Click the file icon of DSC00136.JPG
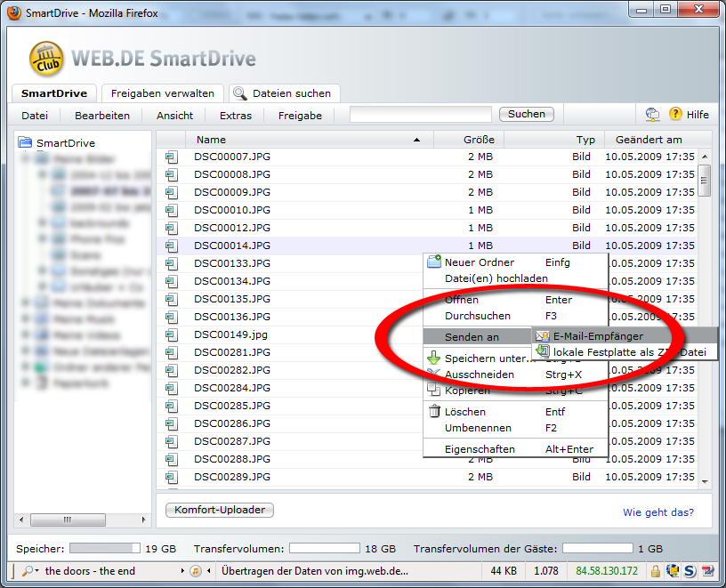Image resolution: width=726 pixels, height=588 pixels. click(172, 318)
